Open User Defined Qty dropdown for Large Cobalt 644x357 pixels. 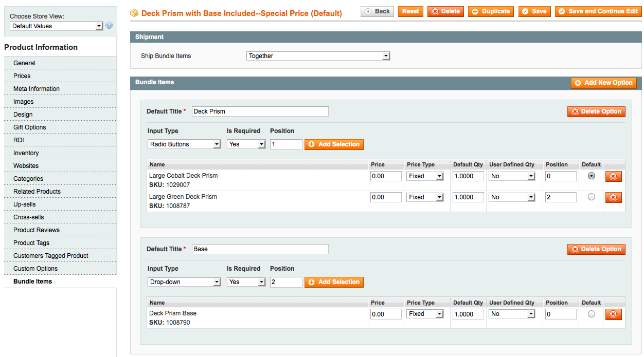(512, 176)
